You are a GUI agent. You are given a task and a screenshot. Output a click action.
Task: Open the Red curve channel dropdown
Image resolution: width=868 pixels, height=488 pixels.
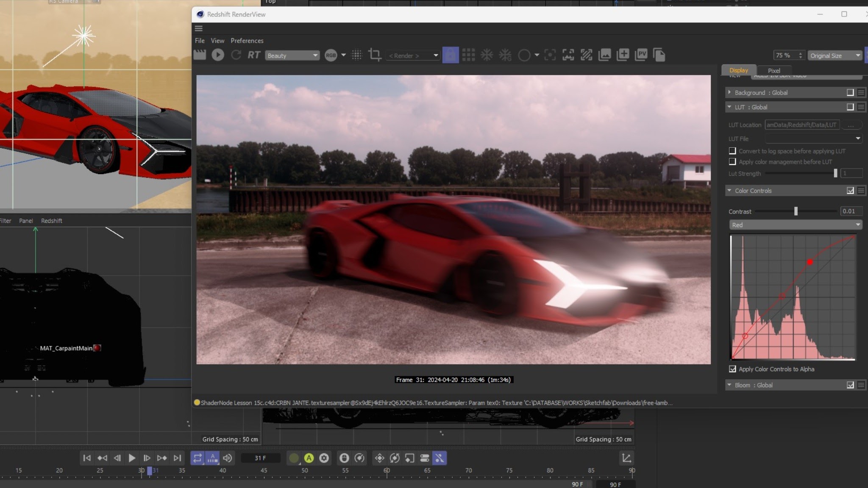point(796,225)
